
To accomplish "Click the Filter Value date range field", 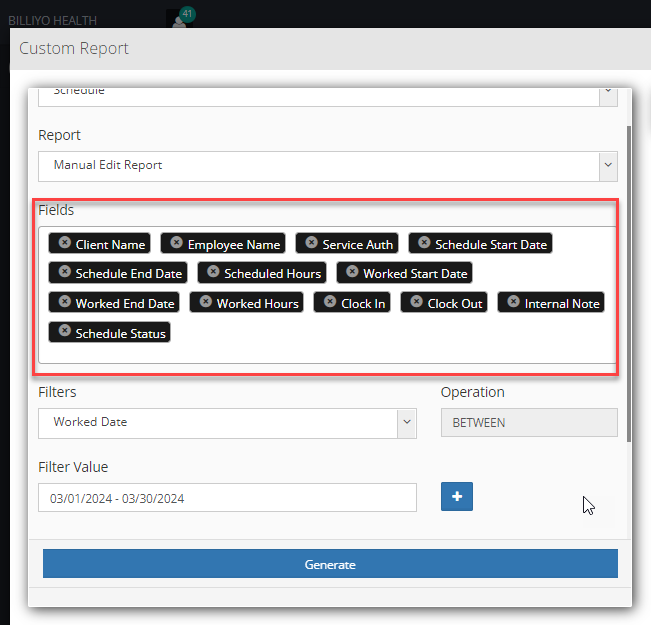I will [227, 498].
